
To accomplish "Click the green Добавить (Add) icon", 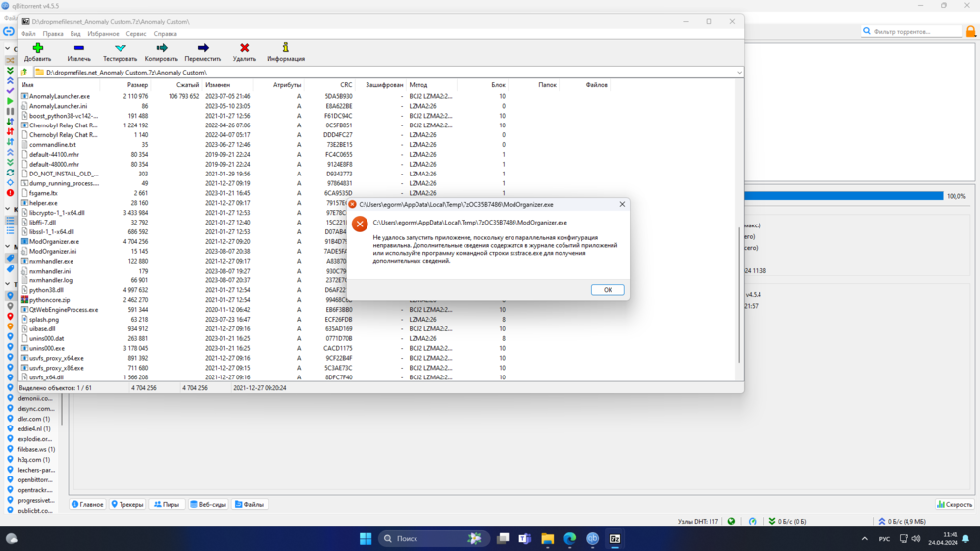I will (x=37, y=48).
